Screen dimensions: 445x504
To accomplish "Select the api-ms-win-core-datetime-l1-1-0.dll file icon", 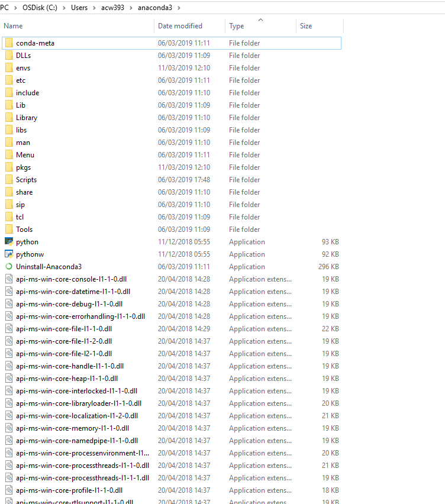I will point(9,292).
